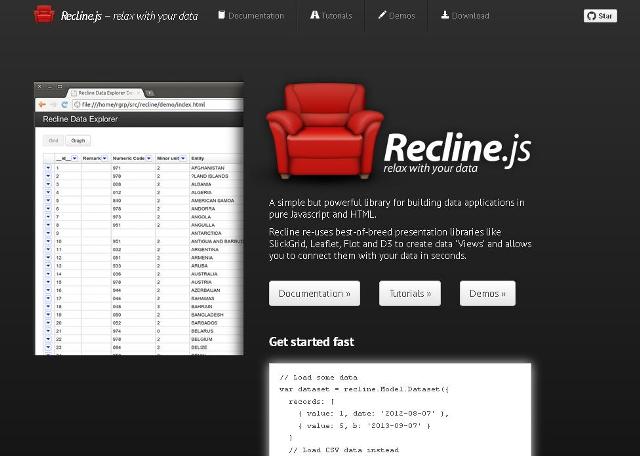Open the Recline Data Explorer screenshot image
640x456 pixels.
click(x=139, y=218)
